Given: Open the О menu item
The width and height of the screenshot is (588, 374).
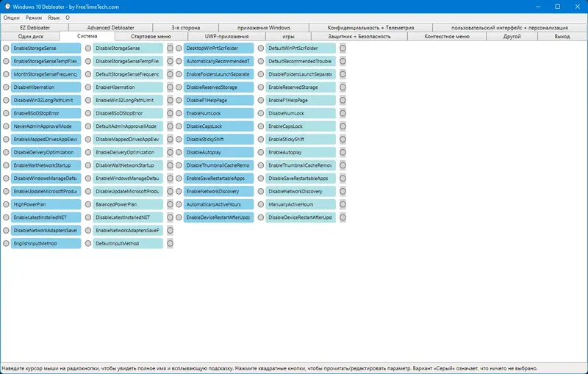Looking at the screenshot, I should point(68,18).
